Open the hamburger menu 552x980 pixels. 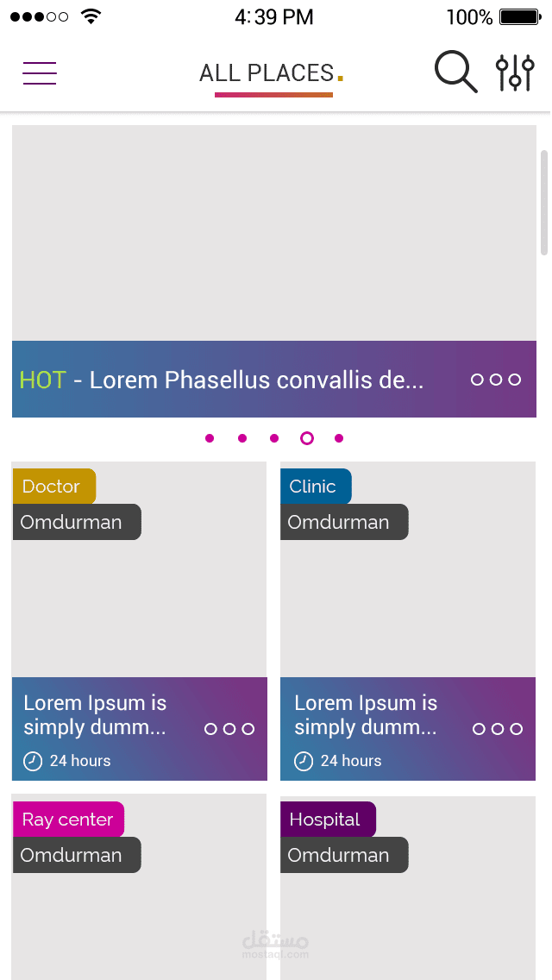[x=40, y=73]
